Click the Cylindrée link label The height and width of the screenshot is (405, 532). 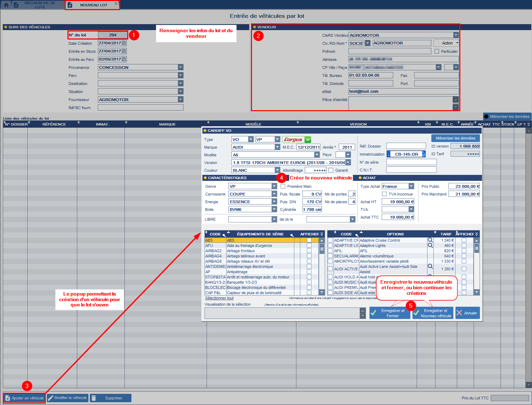288,209
